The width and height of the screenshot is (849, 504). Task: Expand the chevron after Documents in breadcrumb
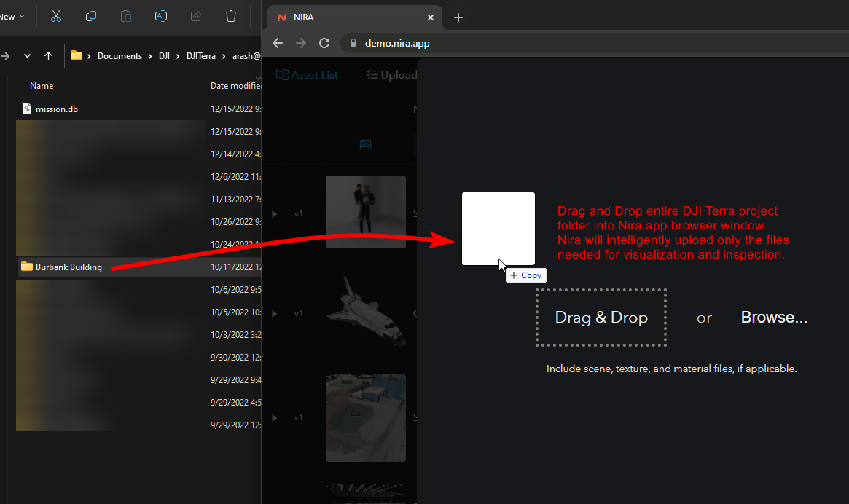coord(150,56)
